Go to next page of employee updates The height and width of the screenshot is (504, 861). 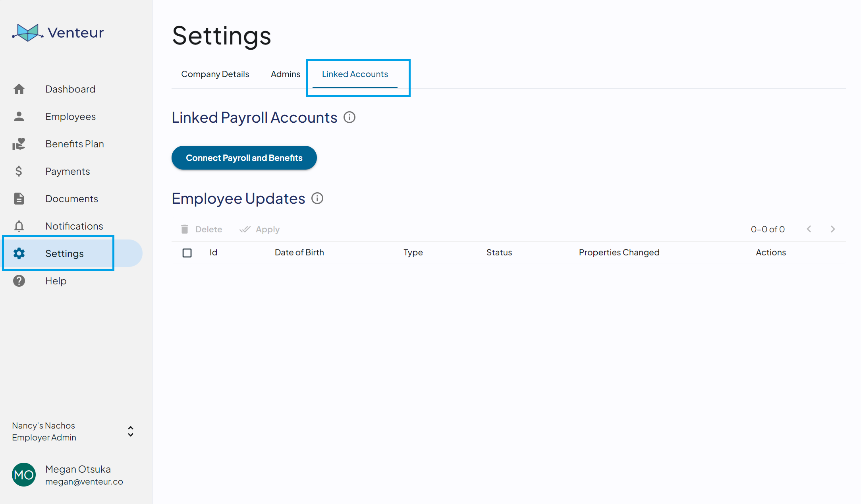(833, 229)
